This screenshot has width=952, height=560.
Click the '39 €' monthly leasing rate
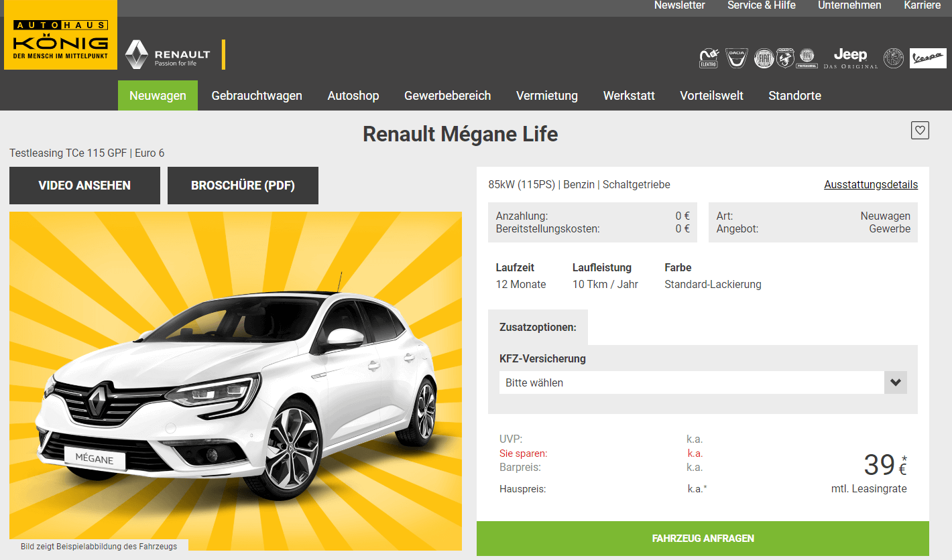point(885,464)
